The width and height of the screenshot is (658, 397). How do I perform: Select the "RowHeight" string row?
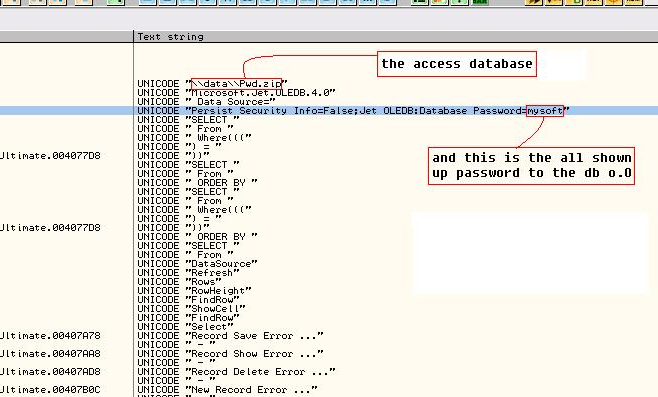[194, 290]
